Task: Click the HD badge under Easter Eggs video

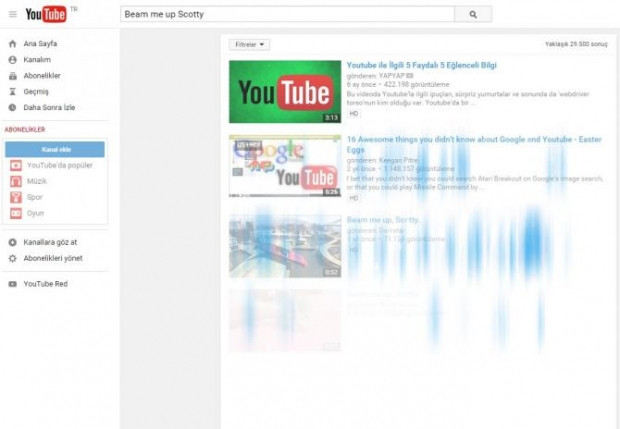Action: 354,198
